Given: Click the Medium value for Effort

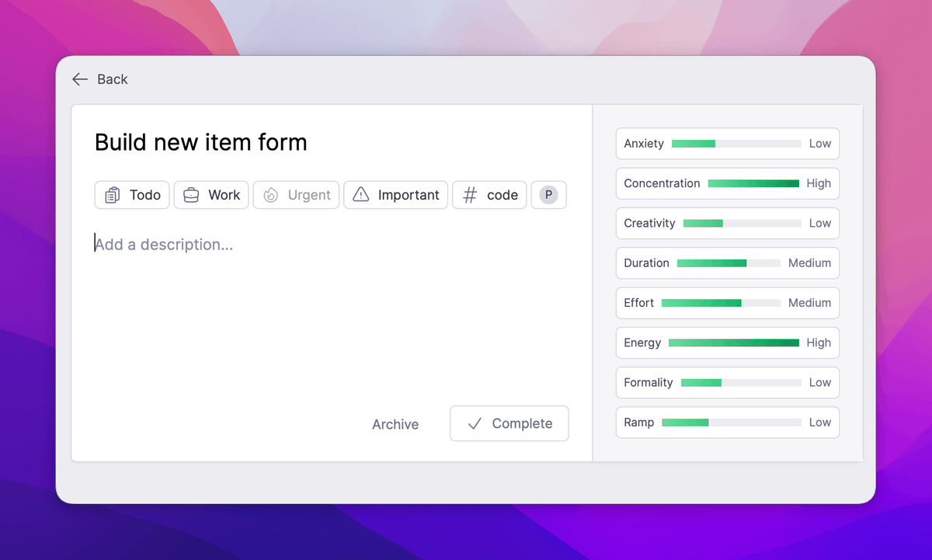Looking at the screenshot, I should point(810,303).
